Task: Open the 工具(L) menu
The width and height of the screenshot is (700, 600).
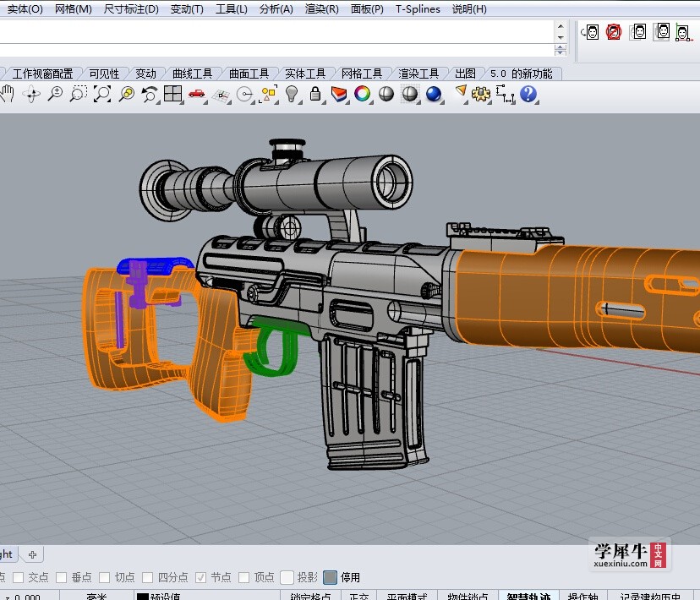Action: (x=232, y=9)
